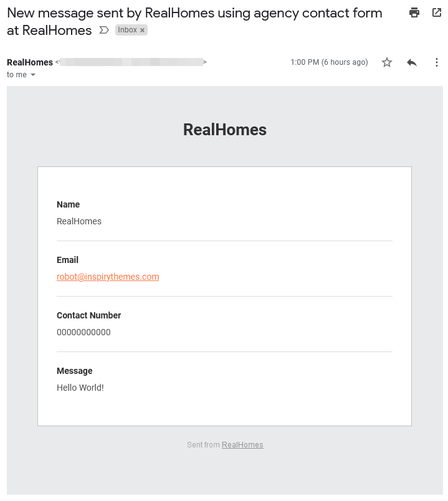
Task: Remove the Inbox label with x
Action: pos(142,31)
